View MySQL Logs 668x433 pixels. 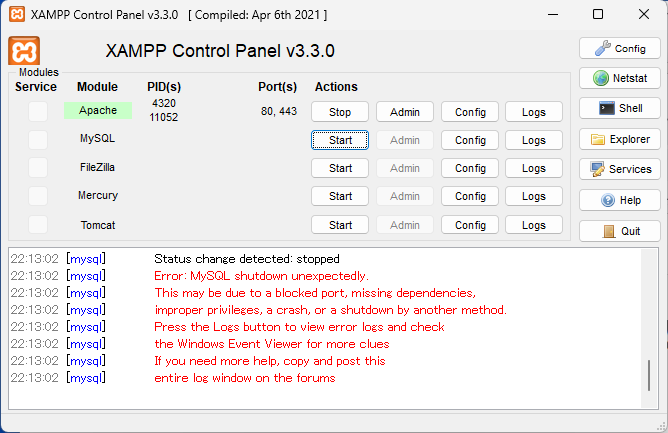tap(534, 140)
